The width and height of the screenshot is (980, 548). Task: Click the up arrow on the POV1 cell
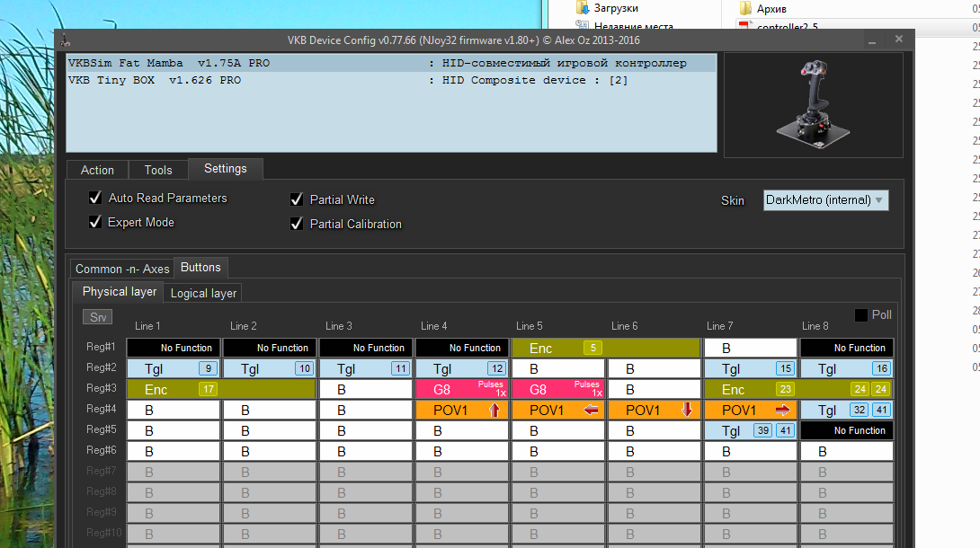click(x=494, y=410)
